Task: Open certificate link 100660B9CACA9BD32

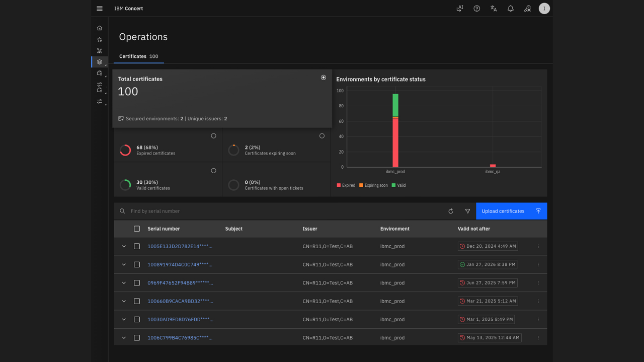Action: 180,301
